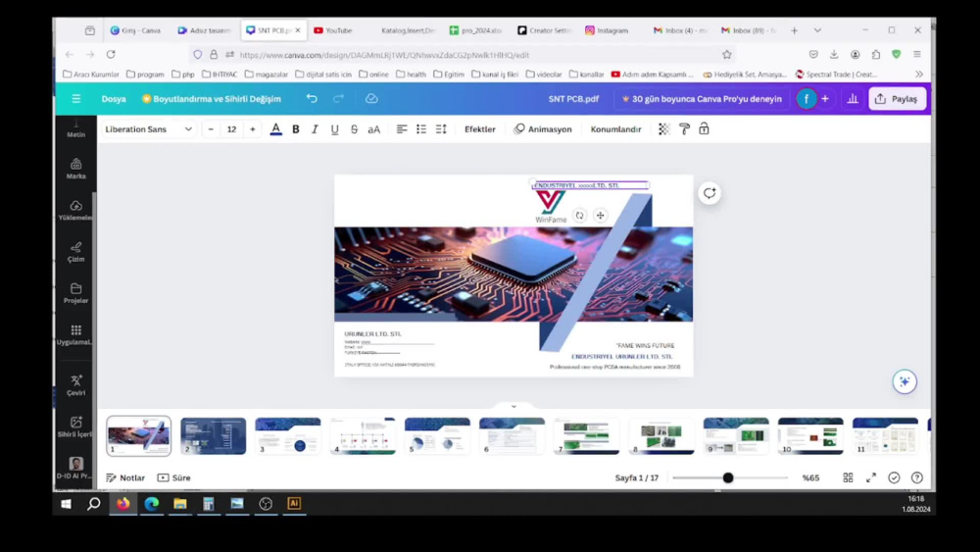Open the Yüklemeler uploads sidebar tab
Image resolution: width=980 pixels, height=552 pixels.
point(76,211)
